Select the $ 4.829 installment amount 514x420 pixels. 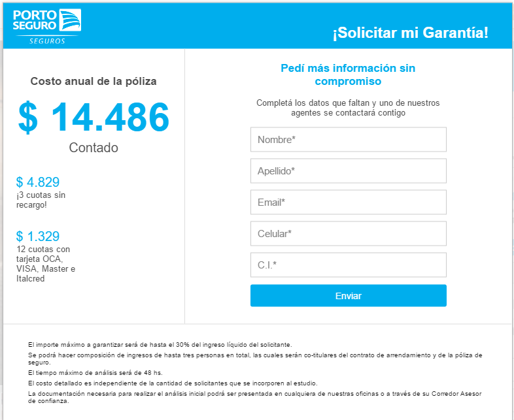click(x=38, y=182)
